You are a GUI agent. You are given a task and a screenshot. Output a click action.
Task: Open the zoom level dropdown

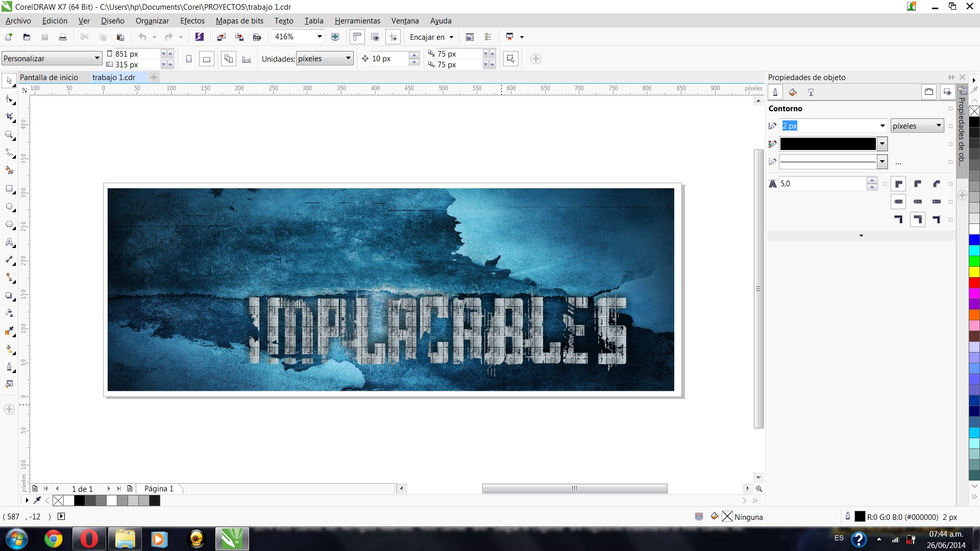[320, 37]
